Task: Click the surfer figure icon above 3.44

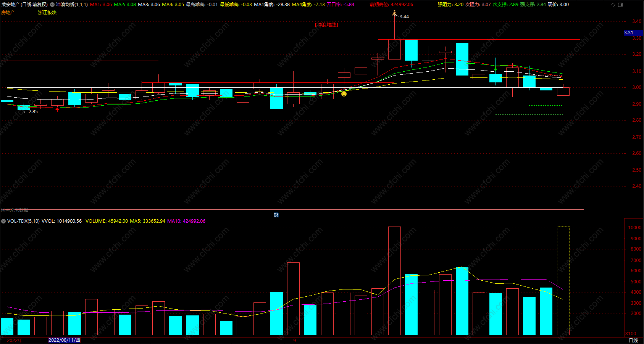Action: point(395,13)
